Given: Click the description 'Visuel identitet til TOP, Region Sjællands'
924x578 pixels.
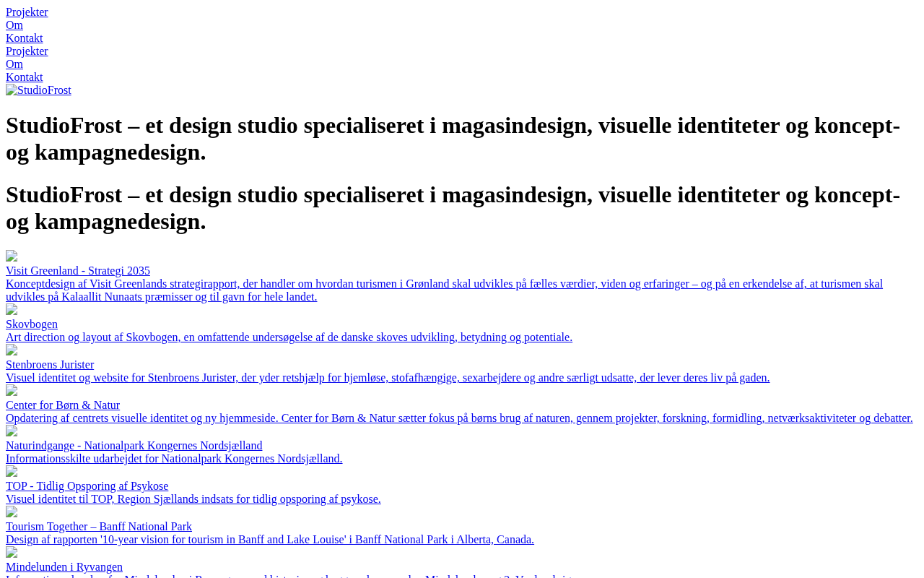Looking at the screenshot, I should (x=193, y=499).
